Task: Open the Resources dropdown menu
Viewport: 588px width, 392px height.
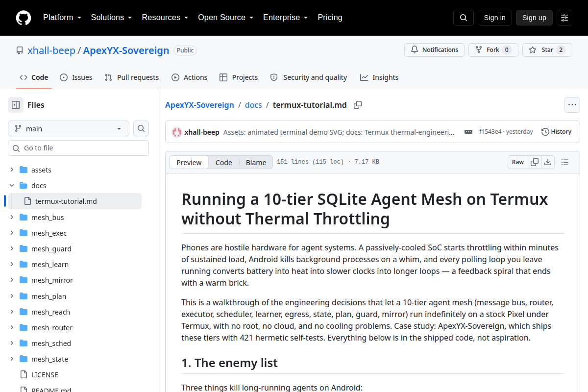Action: coord(165,18)
